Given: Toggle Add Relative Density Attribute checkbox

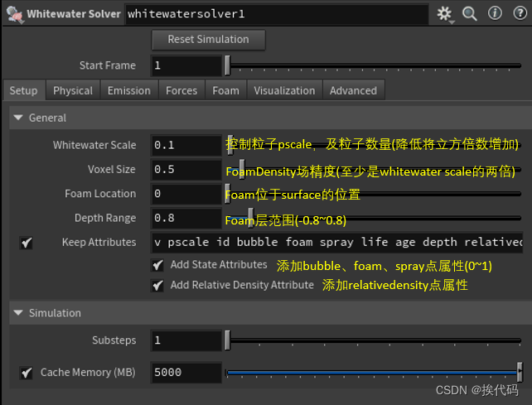Looking at the screenshot, I should click(157, 285).
